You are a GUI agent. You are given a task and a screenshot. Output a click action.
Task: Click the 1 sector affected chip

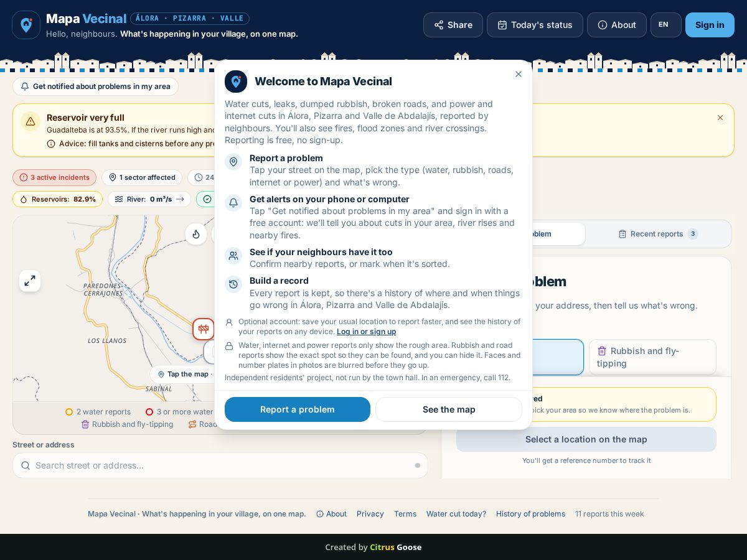[x=142, y=177]
